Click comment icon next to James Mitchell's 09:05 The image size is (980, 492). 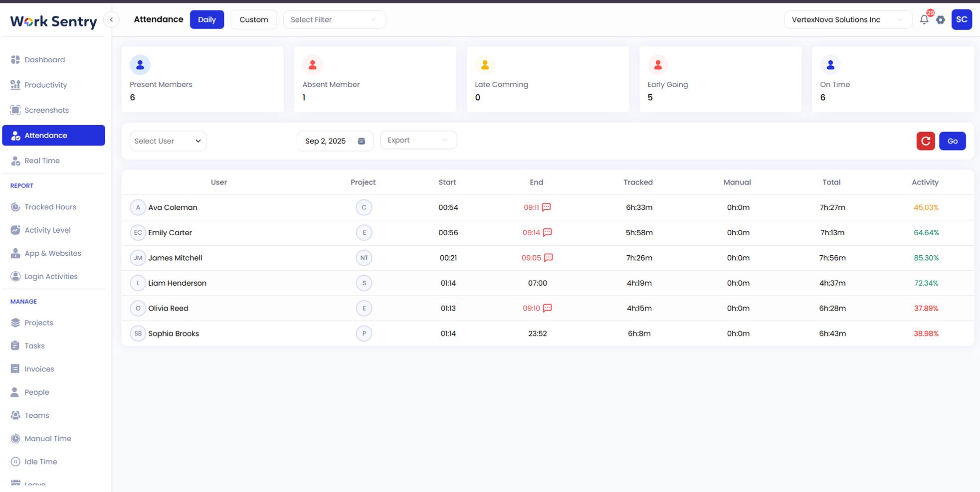pos(549,258)
